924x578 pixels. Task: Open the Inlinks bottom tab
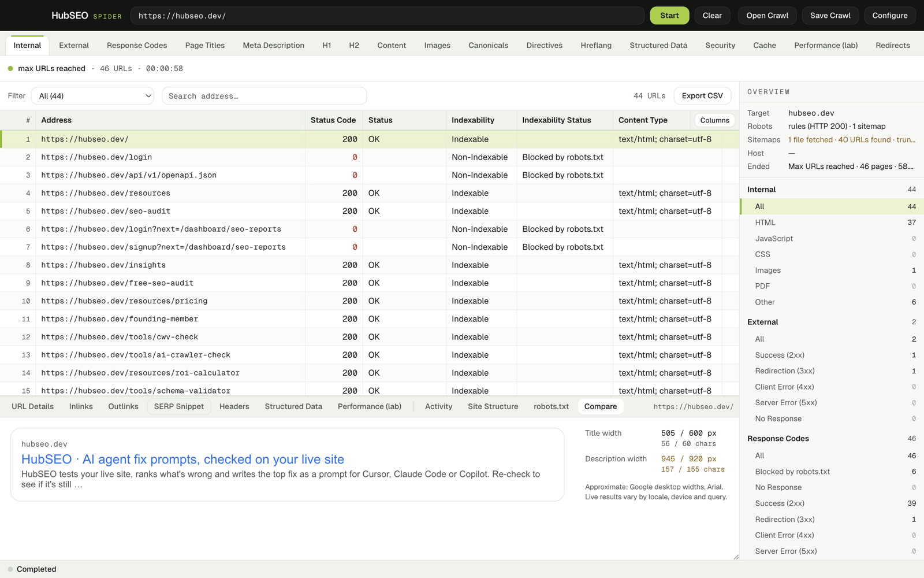[x=81, y=406]
